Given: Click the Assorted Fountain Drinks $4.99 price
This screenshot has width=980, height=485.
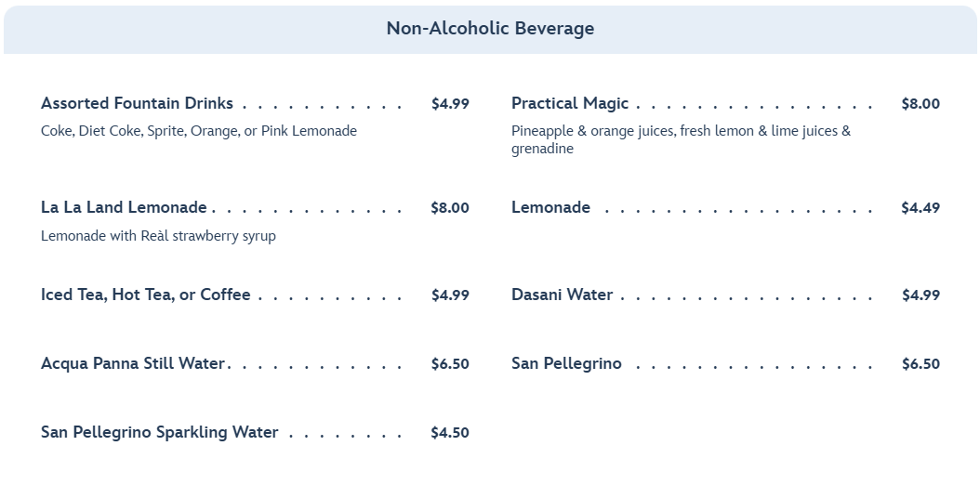Looking at the screenshot, I should pos(450,104).
